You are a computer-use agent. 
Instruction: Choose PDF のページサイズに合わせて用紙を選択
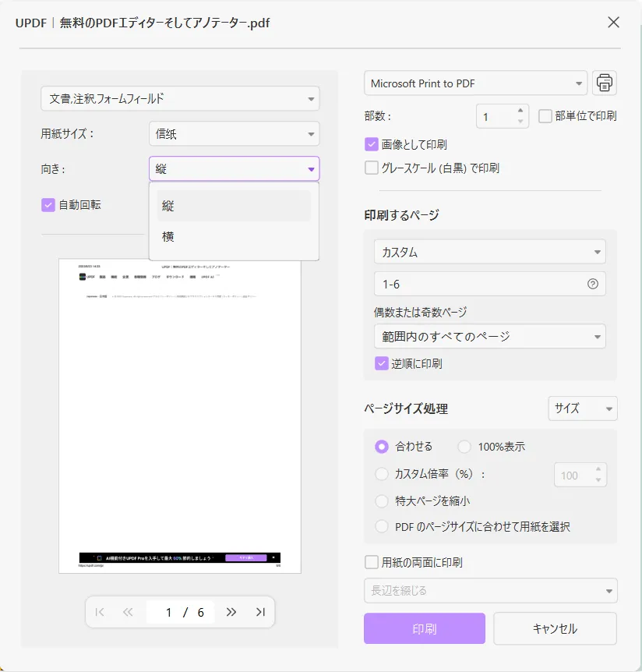(382, 526)
